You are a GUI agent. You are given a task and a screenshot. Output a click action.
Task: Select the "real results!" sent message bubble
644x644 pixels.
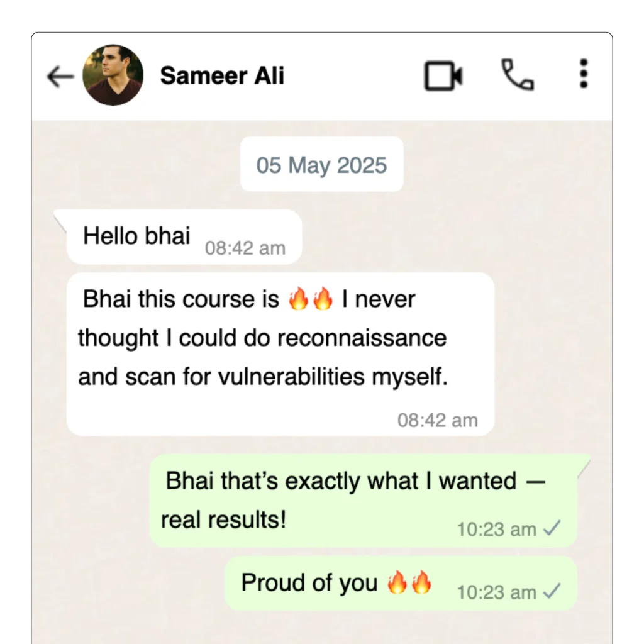point(364,501)
